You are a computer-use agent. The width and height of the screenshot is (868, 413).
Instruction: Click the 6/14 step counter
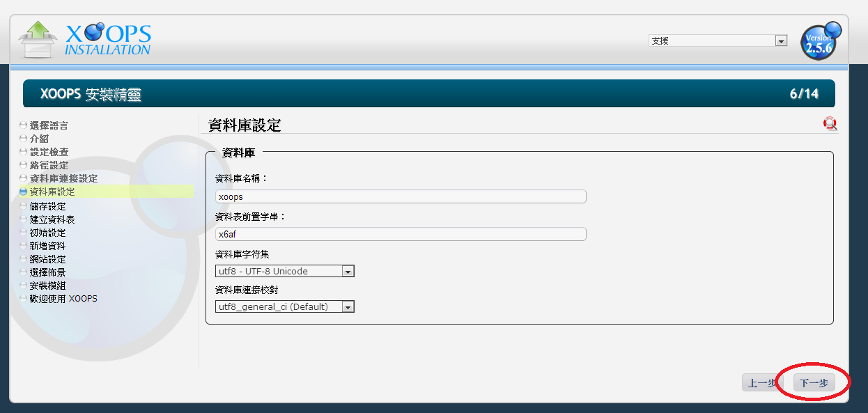pos(804,94)
